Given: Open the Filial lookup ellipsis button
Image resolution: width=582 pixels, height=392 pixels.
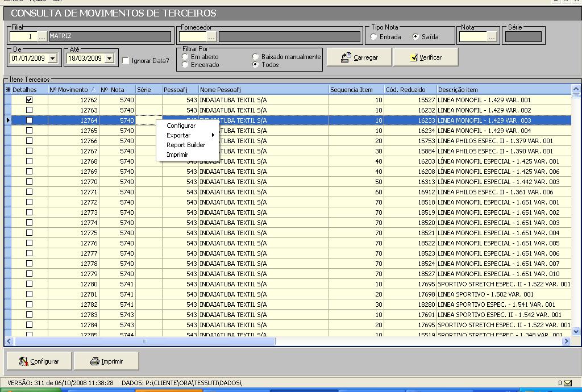Looking at the screenshot, I should pyautogui.click(x=43, y=37).
